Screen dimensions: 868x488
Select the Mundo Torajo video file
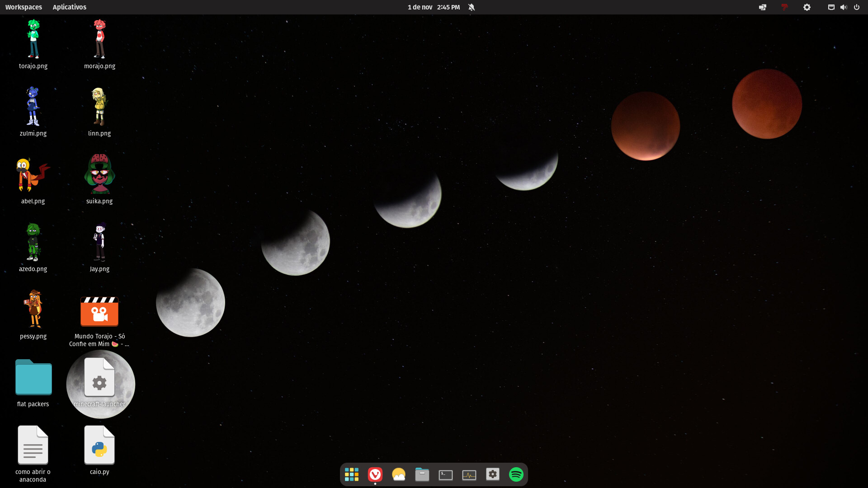pos(99,312)
